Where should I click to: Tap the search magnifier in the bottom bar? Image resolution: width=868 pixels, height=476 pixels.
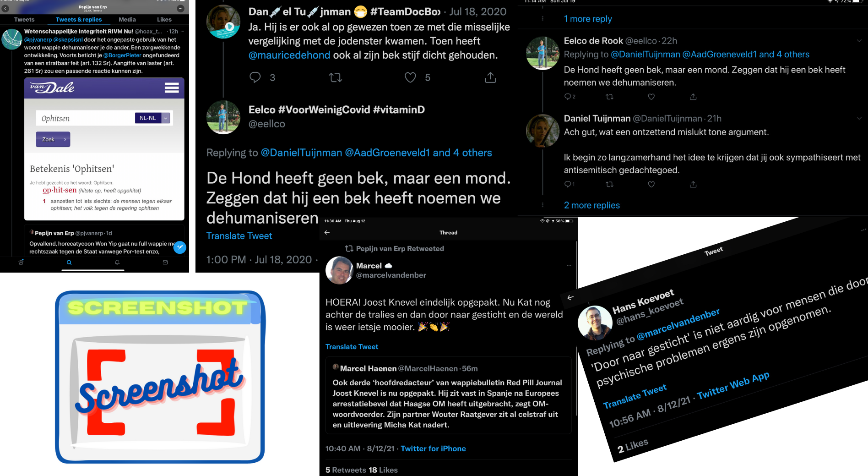[69, 263]
